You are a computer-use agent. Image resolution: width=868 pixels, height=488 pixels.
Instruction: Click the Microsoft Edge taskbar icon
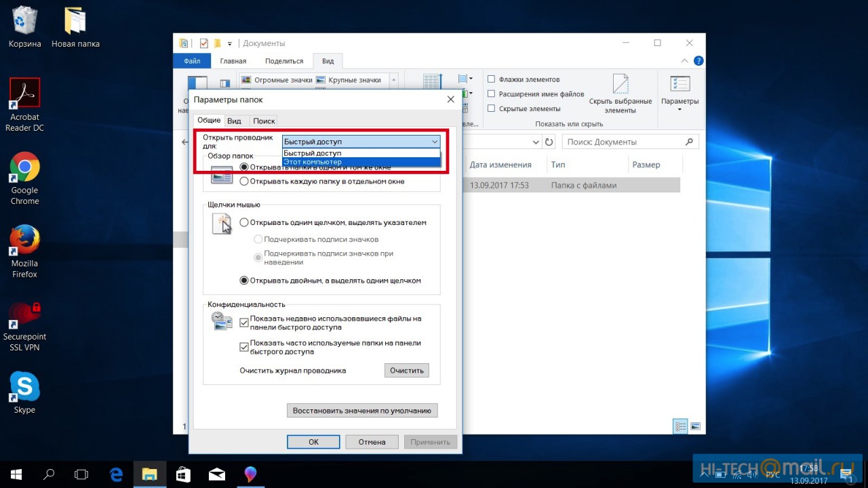point(116,474)
